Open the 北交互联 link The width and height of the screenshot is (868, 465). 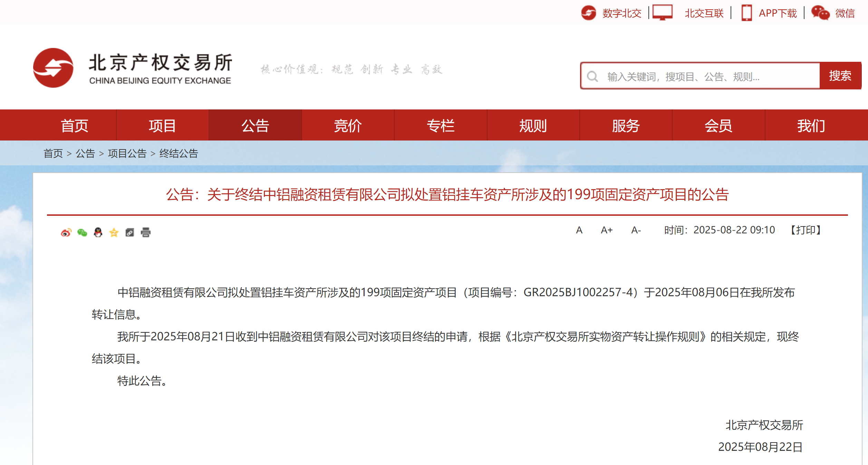tap(704, 13)
